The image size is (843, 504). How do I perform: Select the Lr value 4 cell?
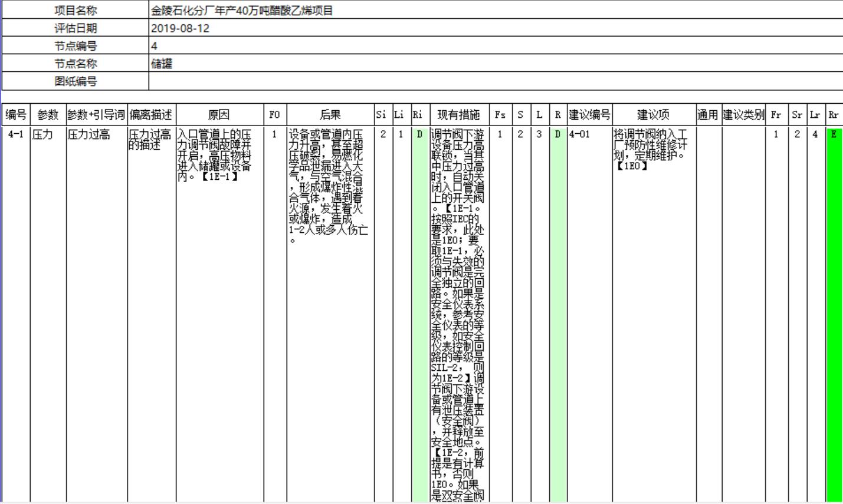point(816,314)
